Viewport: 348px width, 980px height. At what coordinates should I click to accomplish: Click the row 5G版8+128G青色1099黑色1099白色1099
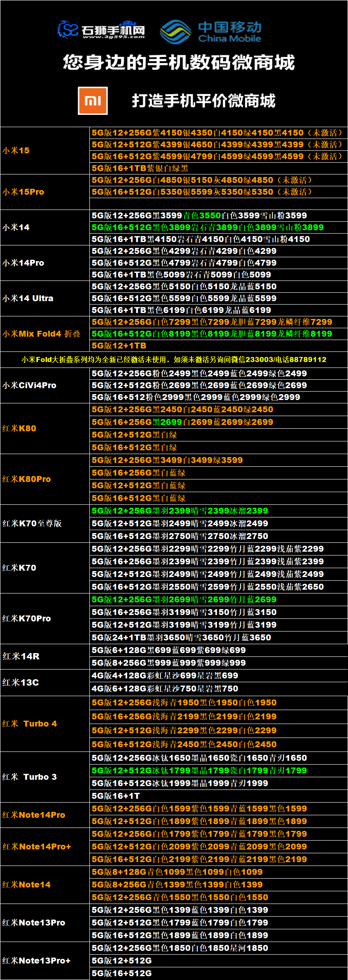pos(219,872)
